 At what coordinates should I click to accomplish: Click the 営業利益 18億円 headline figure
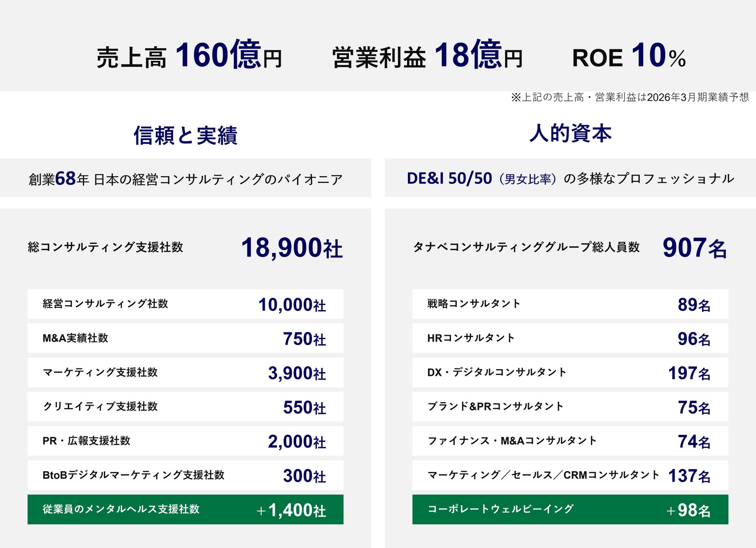coord(427,56)
